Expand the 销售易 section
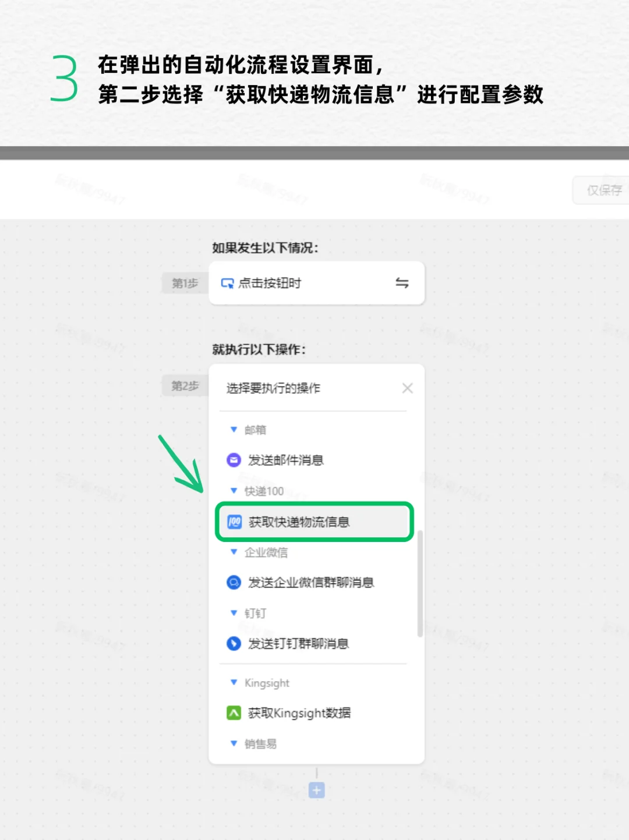Screen dimensions: 629x840 [x=233, y=743]
